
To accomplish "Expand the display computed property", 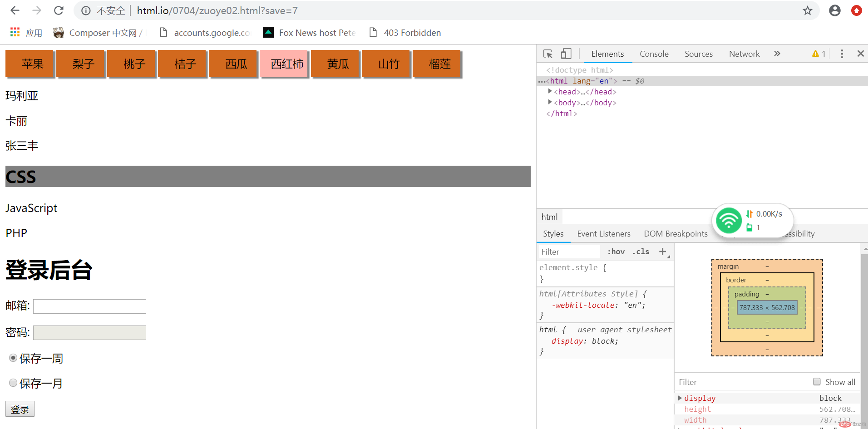I will (680, 398).
